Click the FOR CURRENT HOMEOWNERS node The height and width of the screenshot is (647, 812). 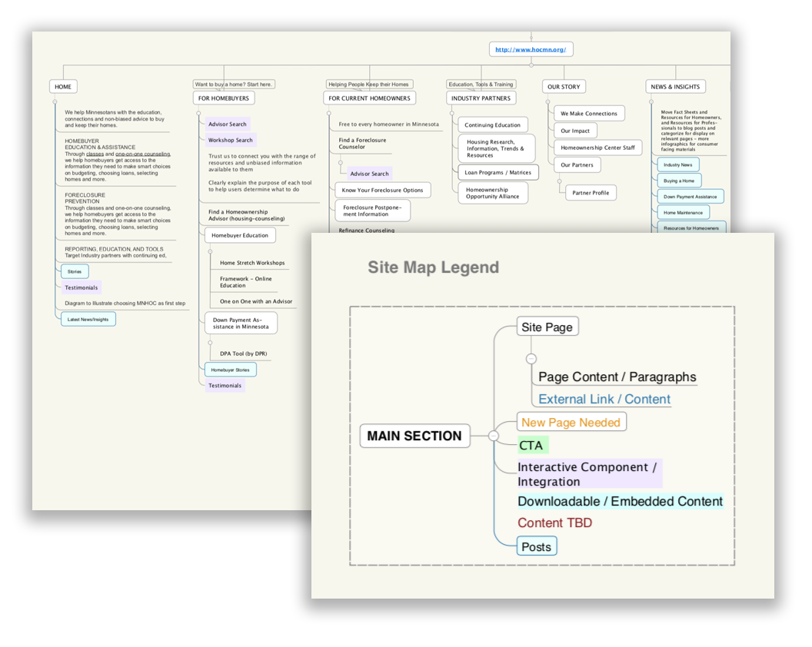(x=370, y=98)
